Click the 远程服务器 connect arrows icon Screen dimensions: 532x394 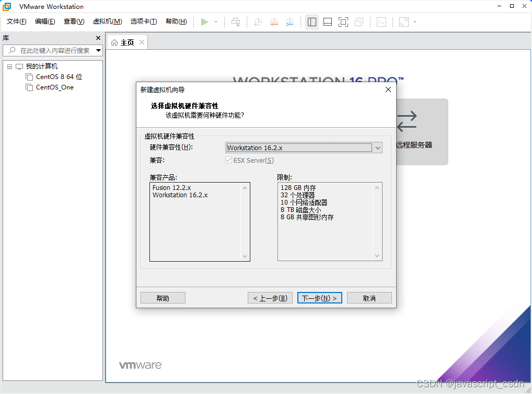(407, 121)
